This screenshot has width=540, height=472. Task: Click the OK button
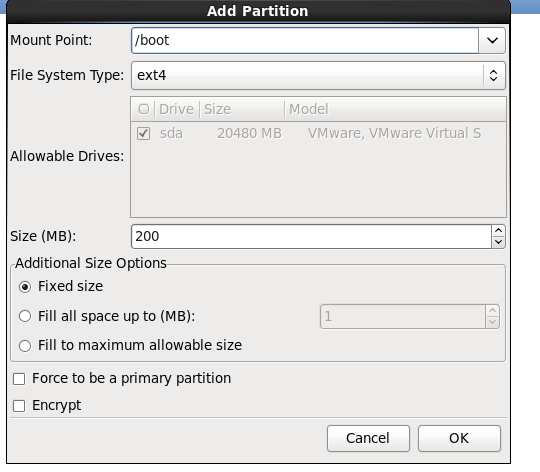tap(459, 438)
